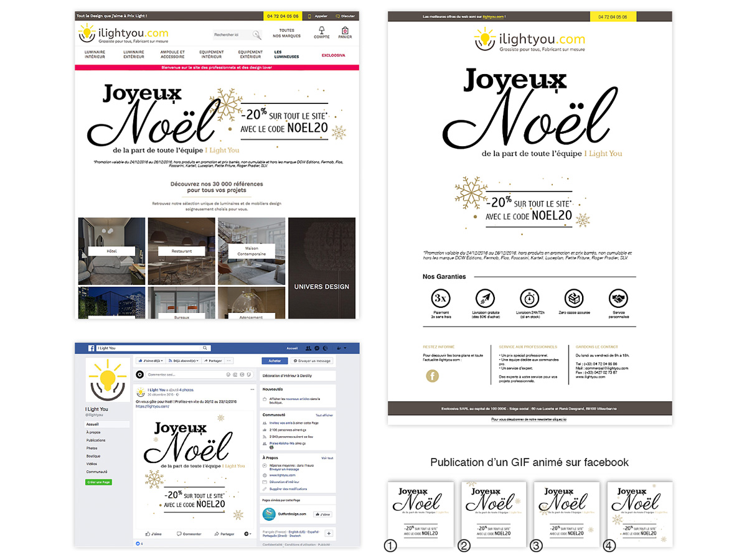Click the green Créer une Page button

pyautogui.click(x=98, y=482)
